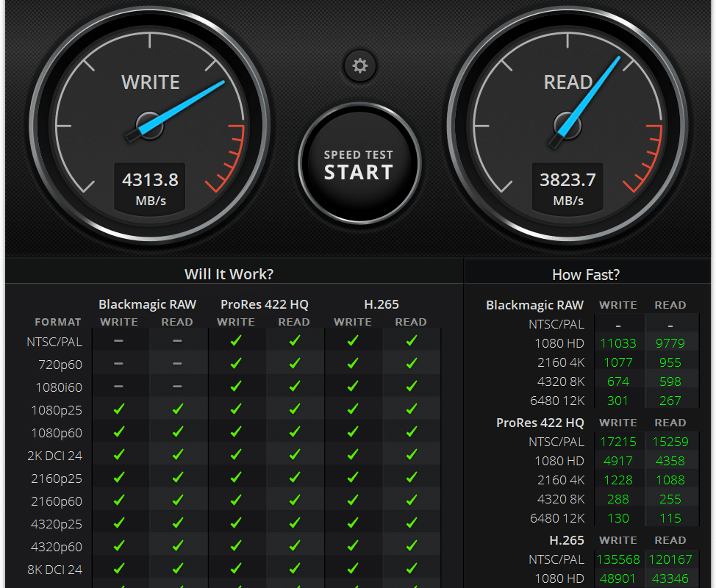Click H.265 write checkmark for 1080i60
The image size is (716, 588).
click(353, 386)
